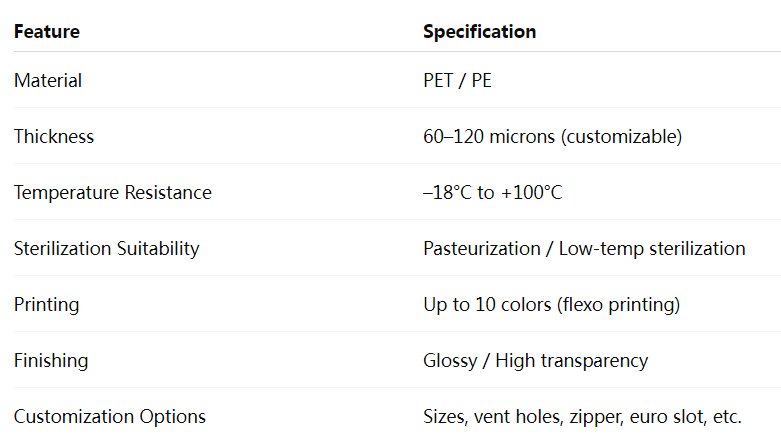Select the Sterilization Suitability label
The width and height of the screenshot is (781, 447).
point(107,249)
